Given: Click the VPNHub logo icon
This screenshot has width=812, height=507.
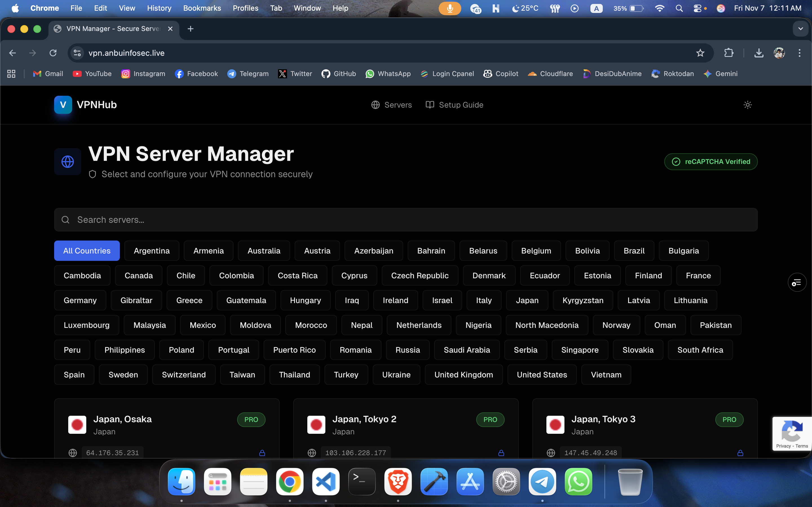Looking at the screenshot, I should [63, 104].
